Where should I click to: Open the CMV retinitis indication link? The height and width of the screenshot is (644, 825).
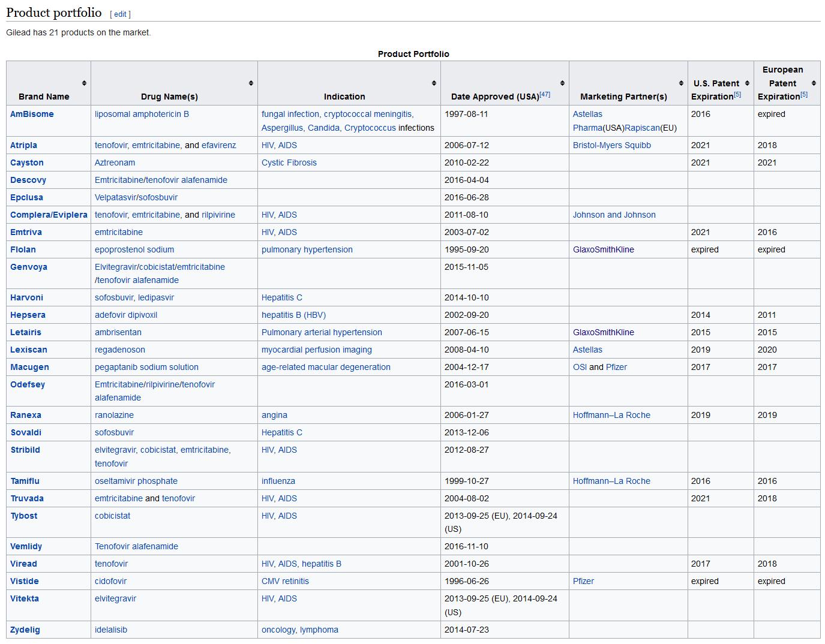coord(285,581)
